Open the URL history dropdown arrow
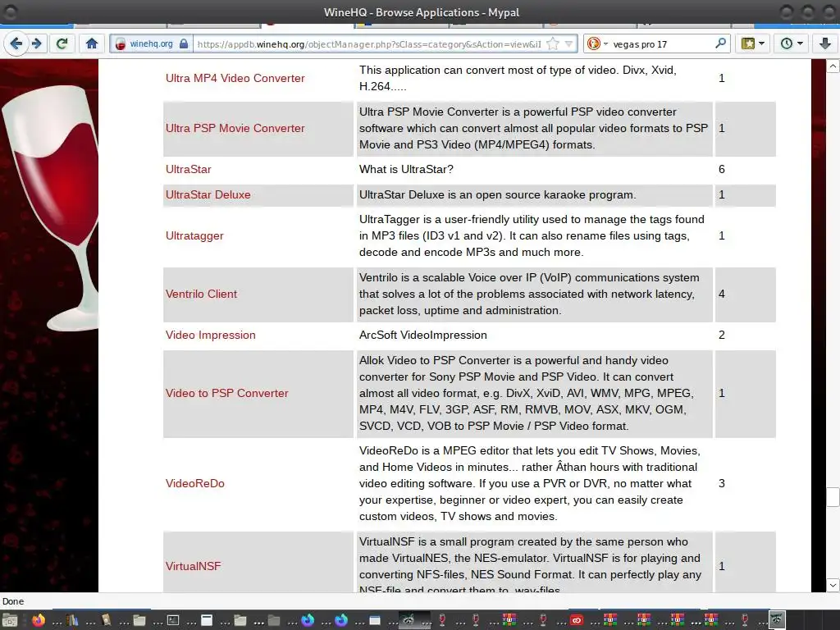 click(x=569, y=44)
